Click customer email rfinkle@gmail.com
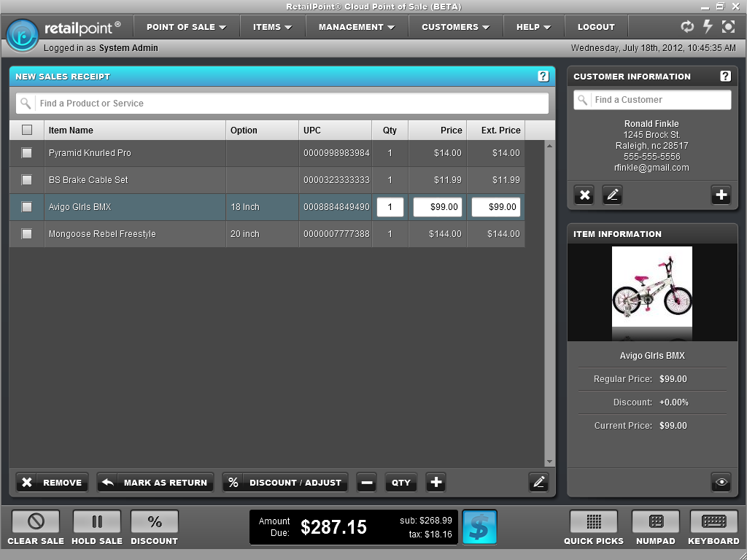This screenshot has width=747, height=560. 651,168
